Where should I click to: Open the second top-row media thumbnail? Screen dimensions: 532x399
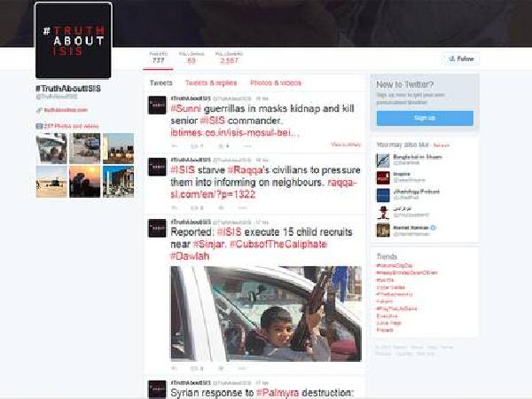click(x=85, y=149)
